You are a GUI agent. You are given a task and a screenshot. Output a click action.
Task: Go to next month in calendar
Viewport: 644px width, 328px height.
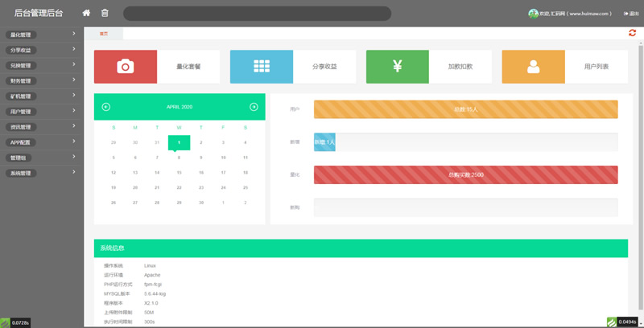pos(254,107)
